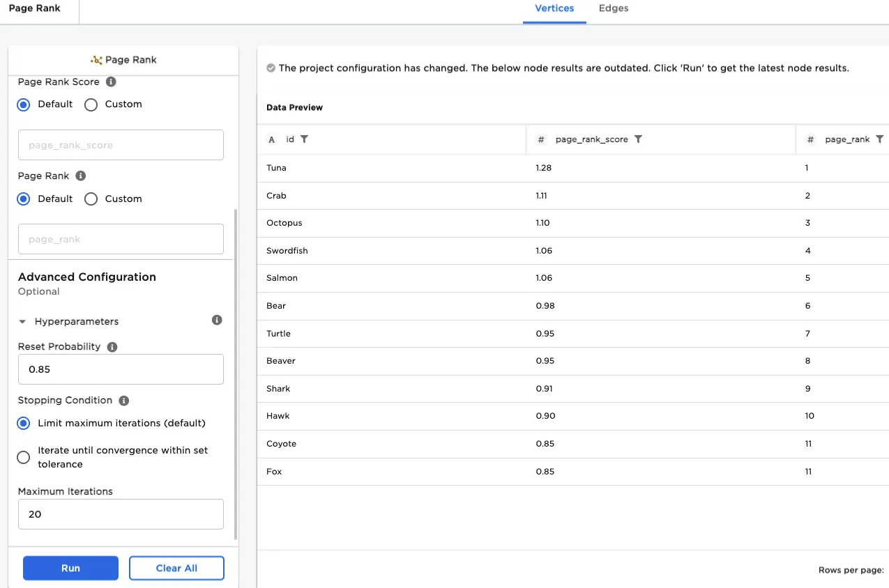Open filter icon on page_rank_score column

point(638,139)
